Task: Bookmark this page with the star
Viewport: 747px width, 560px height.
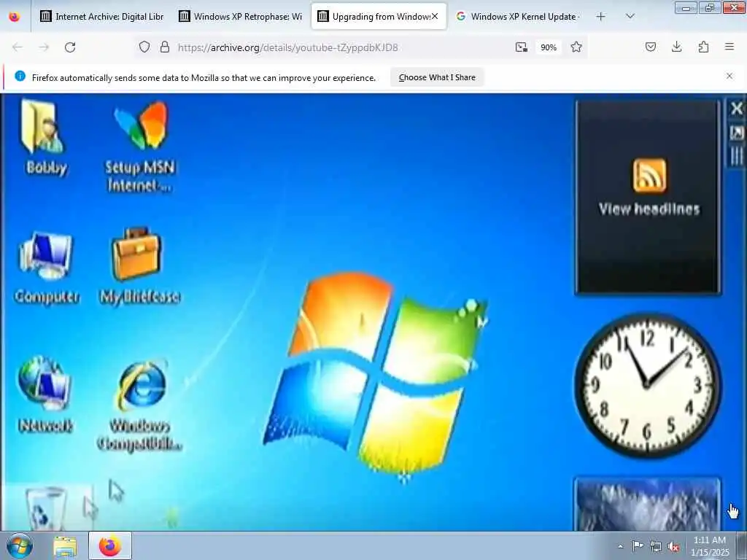Action: [576, 47]
